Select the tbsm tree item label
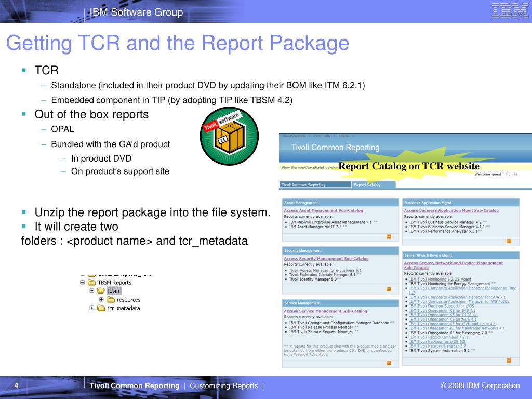532x399 pixels. click(x=113, y=291)
